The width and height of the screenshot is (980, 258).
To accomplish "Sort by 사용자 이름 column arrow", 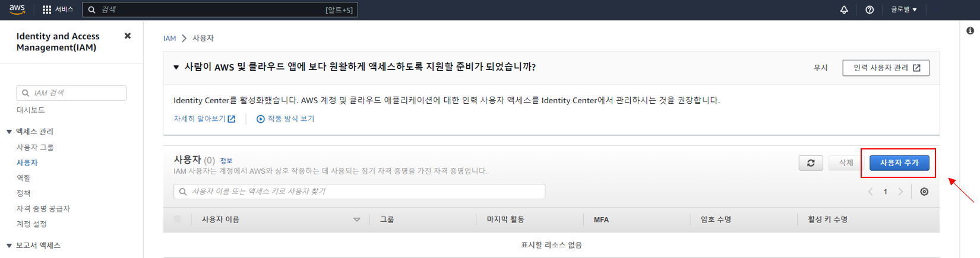I will (x=357, y=220).
